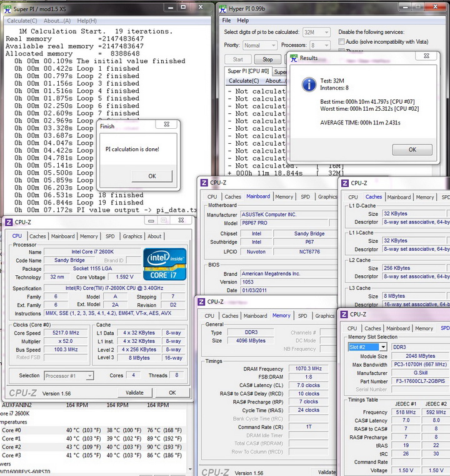Click the Manufacturer G.Skill field
This screenshot has height=476, width=450.
point(420,373)
